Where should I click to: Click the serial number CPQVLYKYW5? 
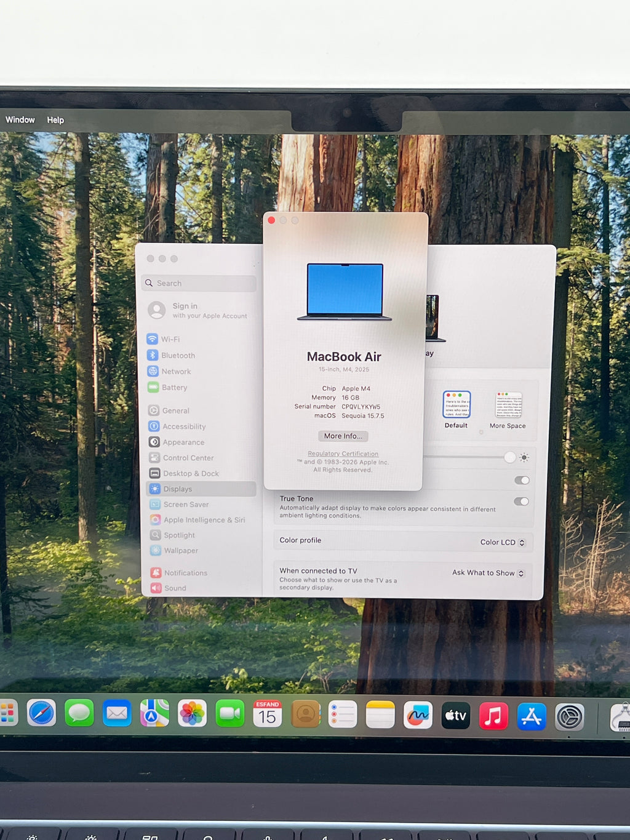click(x=361, y=407)
